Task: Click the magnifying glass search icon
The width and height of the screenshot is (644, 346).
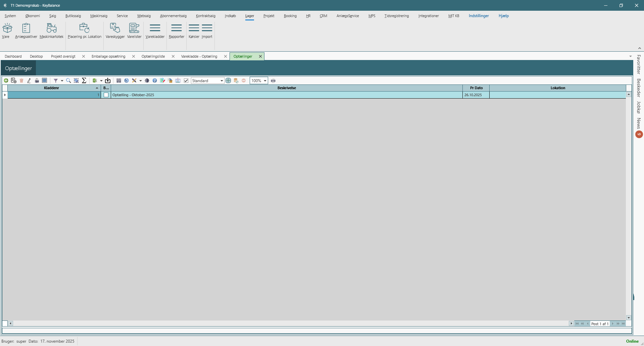Action: [x=68, y=80]
